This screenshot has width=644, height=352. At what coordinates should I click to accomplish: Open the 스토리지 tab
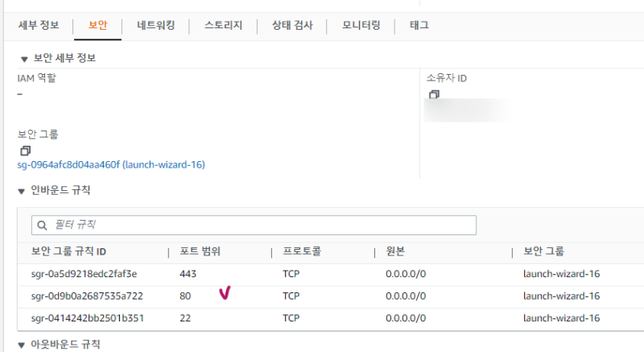225,25
